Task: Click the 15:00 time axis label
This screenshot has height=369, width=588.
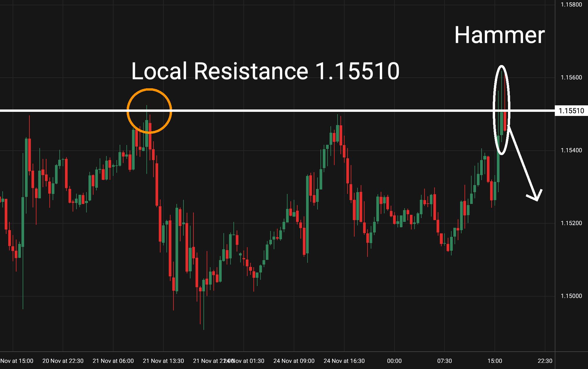Action: point(495,361)
